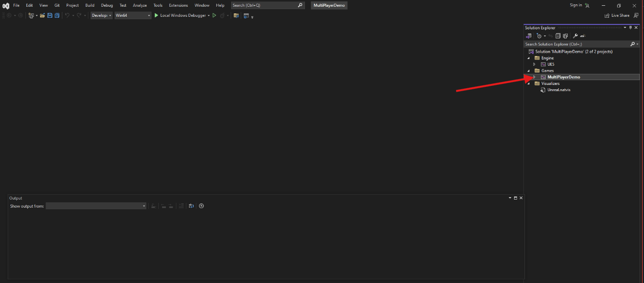Click Start Without Debugging outline play icon
The width and height of the screenshot is (644, 283).
click(214, 15)
